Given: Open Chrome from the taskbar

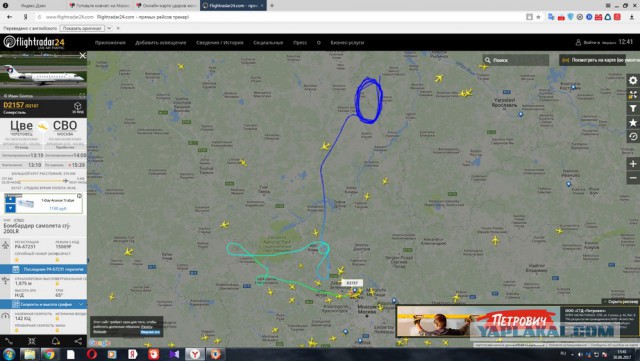Looking at the screenshot, I should [x=50, y=354].
